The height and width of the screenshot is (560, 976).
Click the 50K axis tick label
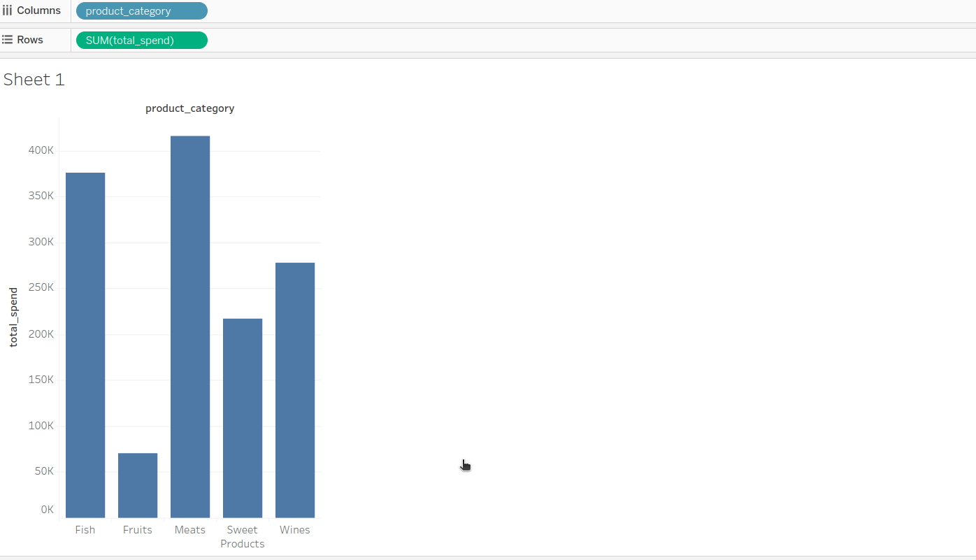click(44, 471)
